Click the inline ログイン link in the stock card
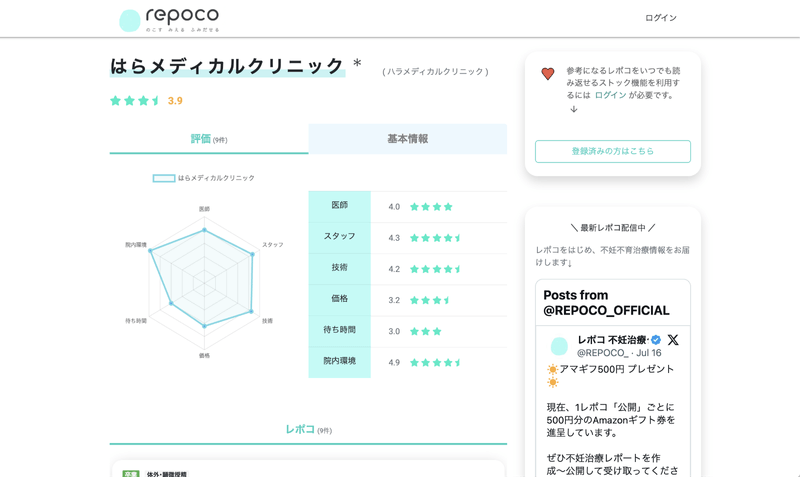Image resolution: width=800 pixels, height=477 pixels. click(610, 95)
